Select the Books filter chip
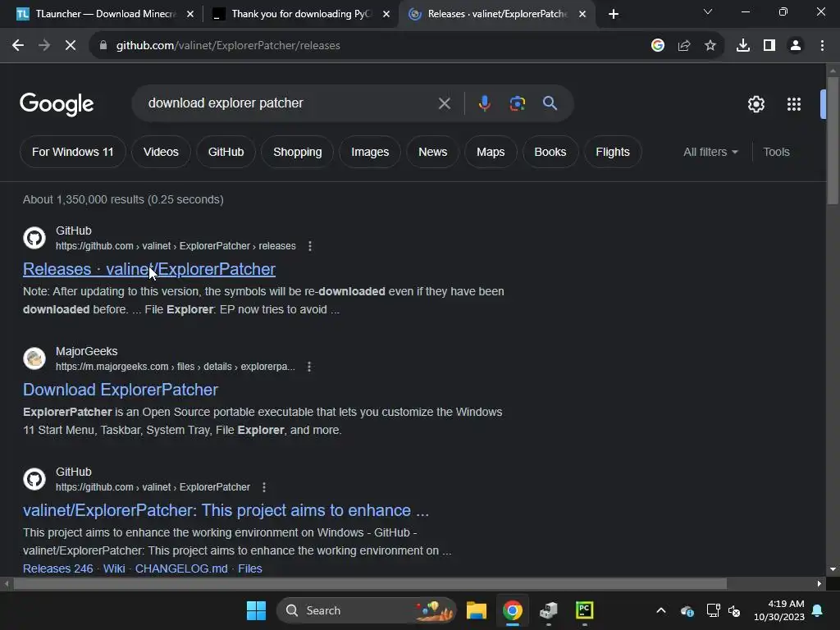This screenshot has width=840, height=630. click(x=550, y=152)
